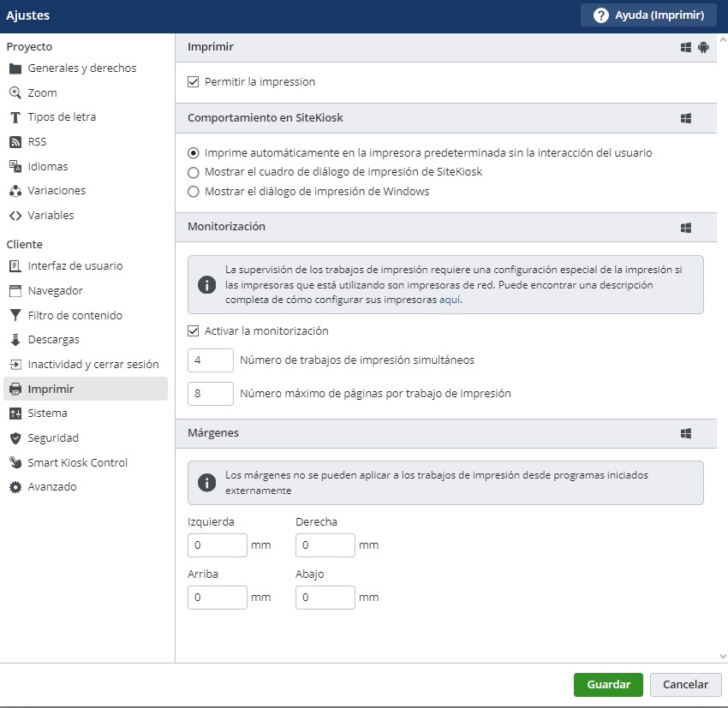Click the Filtro de contenido funnel icon
728x708 pixels.
[x=15, y=316]
